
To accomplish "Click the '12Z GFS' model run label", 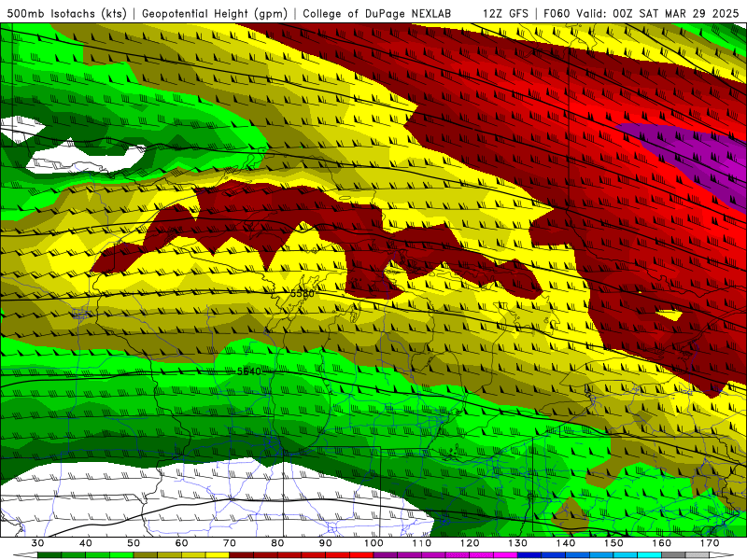I will pyautogui.click(x=506, y=13).
